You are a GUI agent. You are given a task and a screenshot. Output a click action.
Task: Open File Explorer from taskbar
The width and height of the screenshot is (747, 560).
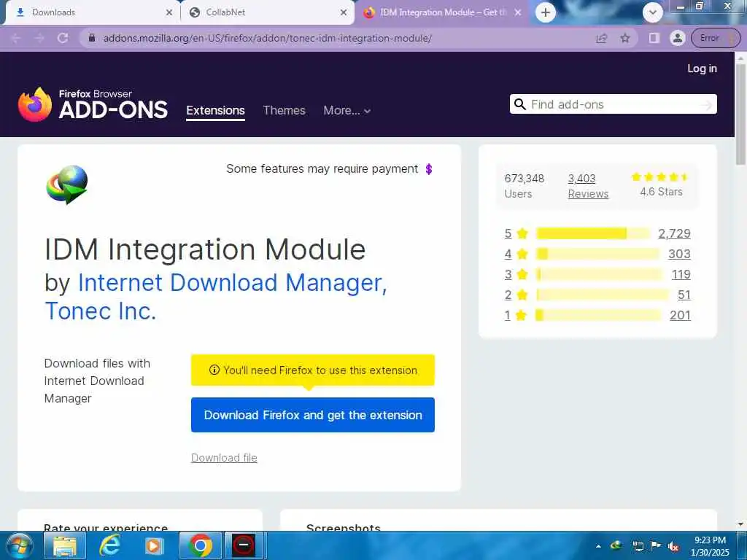(x=65, y=545)
